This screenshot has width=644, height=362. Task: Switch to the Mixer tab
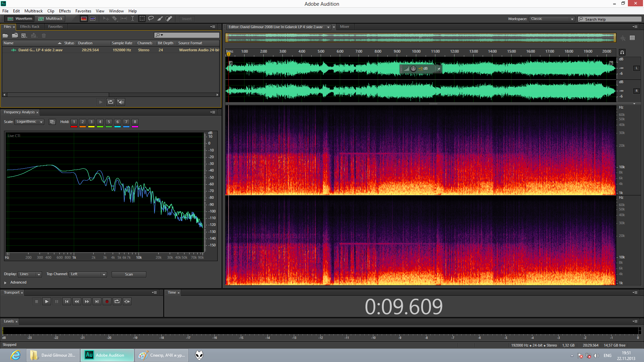[x=344, y=27]
